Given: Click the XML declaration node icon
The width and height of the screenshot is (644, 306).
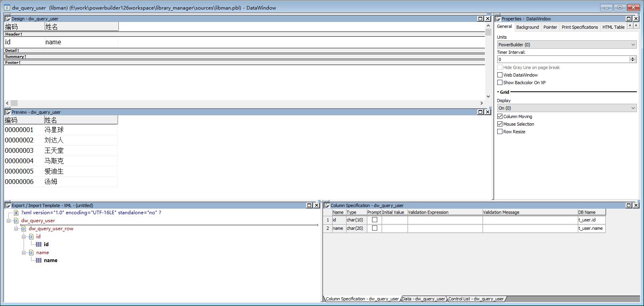Looking at the screenshot, I should click(x=16, y=213).
